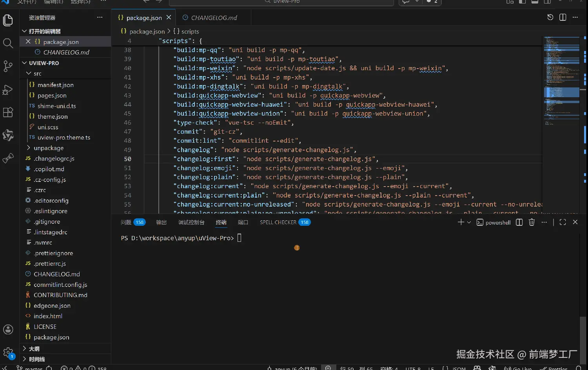Screen dimensions: 588x370
Task: Open Source Control view
Action: click(x=8, y=66)
